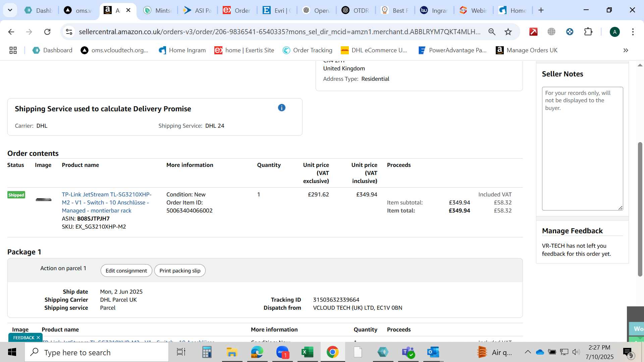Open File Explorer from taskbar

click(x=232, y=352)
